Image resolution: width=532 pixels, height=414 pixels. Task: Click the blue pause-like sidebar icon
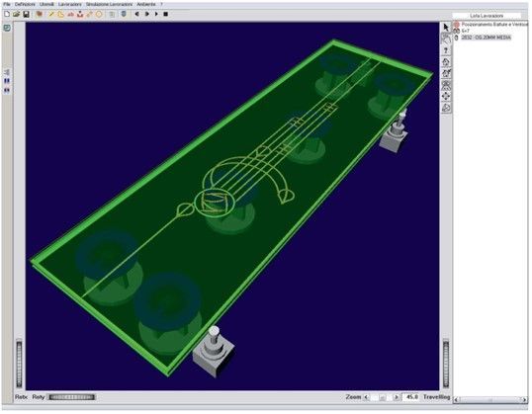7,81
